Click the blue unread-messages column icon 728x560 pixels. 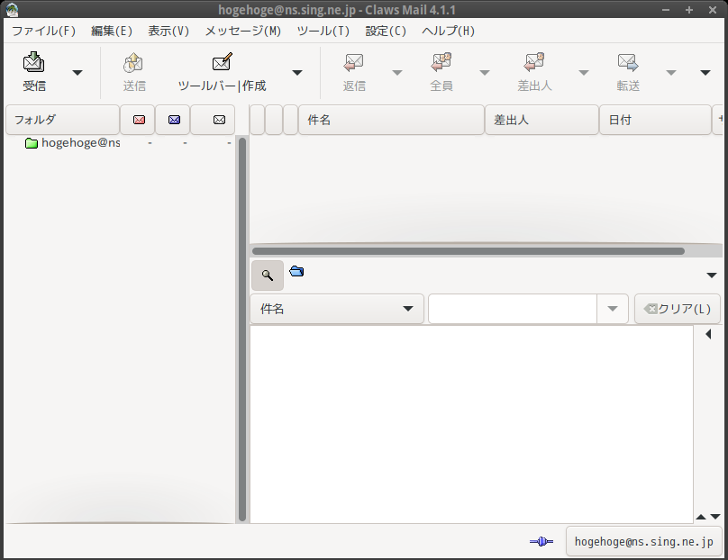click(x=174, y=120)
